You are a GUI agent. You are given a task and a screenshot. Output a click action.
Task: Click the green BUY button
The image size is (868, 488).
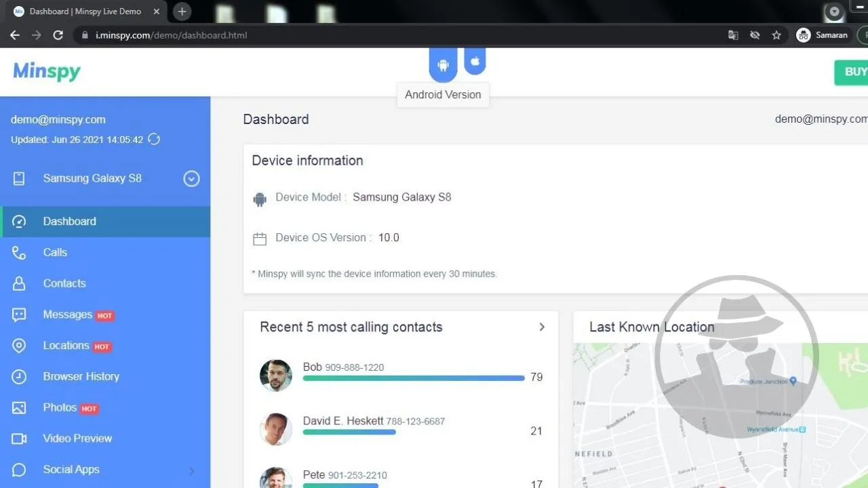[851, 72]
